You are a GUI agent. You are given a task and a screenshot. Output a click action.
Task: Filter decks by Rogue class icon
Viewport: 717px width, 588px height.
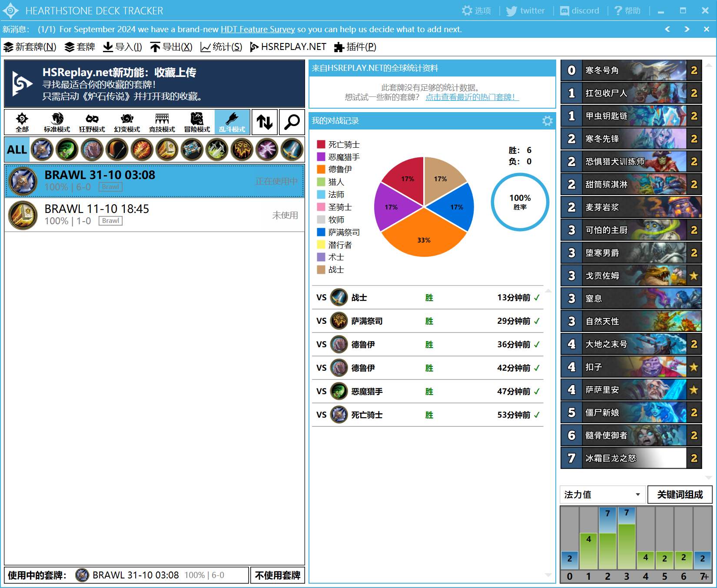[x=217, y=149]
